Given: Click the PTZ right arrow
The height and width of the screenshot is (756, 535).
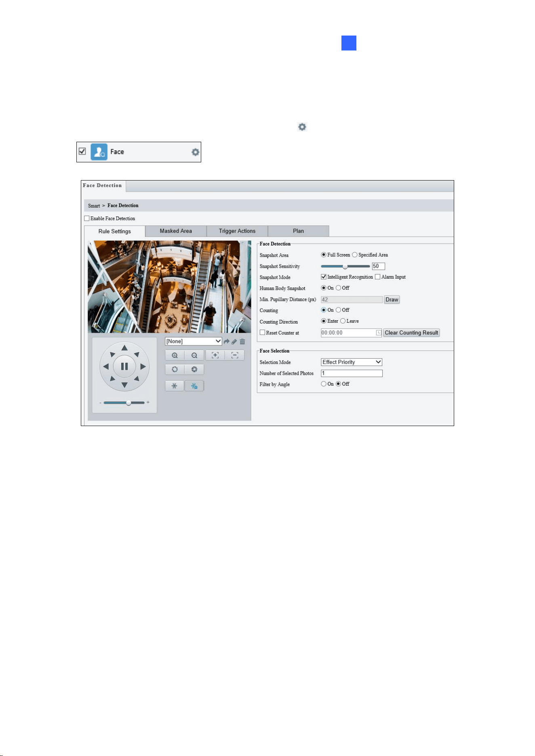Looking at the screenshot, I should pos(143,367).
